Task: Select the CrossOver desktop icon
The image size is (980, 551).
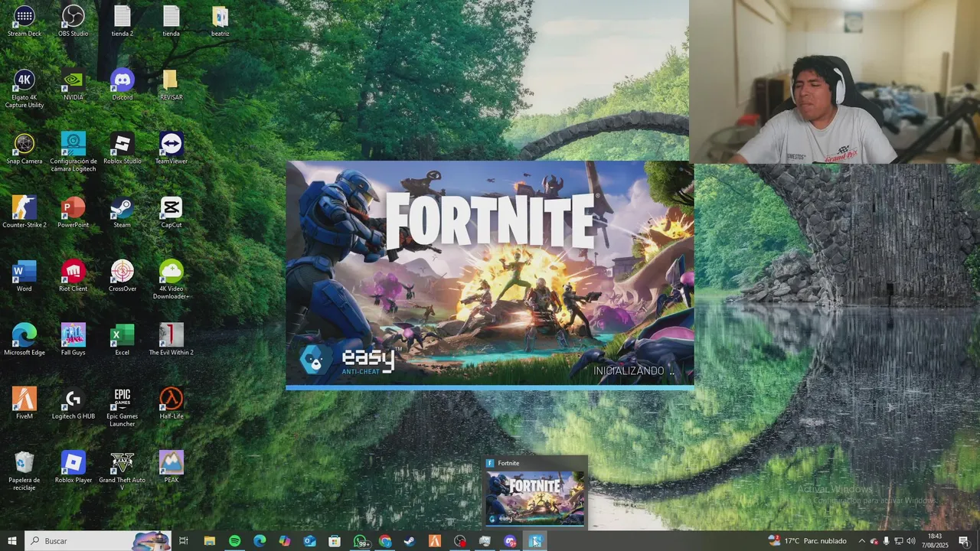Action: pyautogui.click(x=122, y=276)
